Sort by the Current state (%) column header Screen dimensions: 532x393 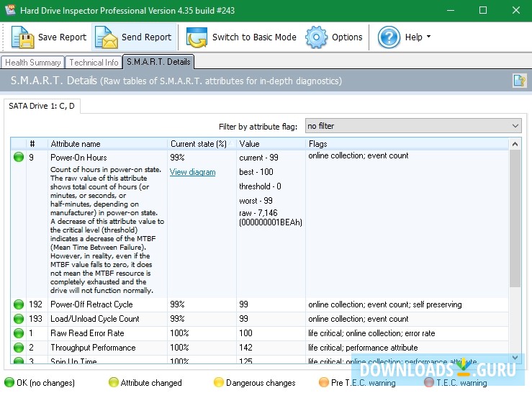(198, 144)
